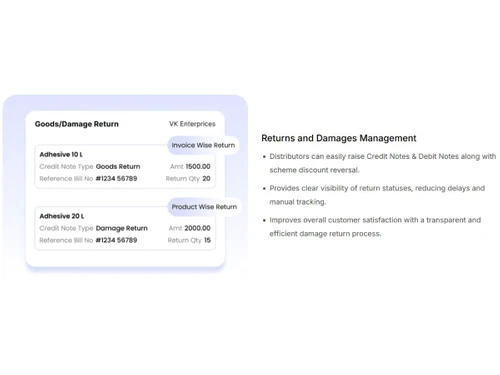The image size is (500, 375).
Task: Click the VK Enterprices label
Action: click(192, 124)
